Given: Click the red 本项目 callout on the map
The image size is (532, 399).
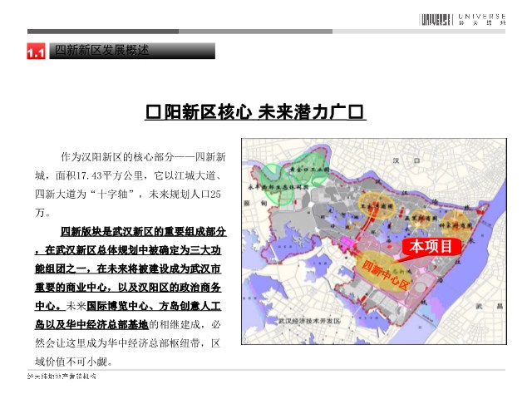Looking at the screenshot, I should tap(431, 246).
